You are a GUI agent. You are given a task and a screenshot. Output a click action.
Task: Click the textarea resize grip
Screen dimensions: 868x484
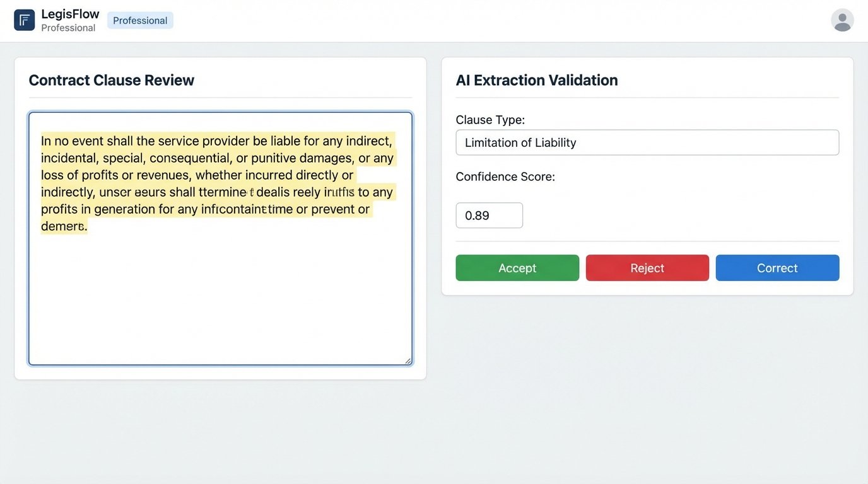[x=408, y=359]
